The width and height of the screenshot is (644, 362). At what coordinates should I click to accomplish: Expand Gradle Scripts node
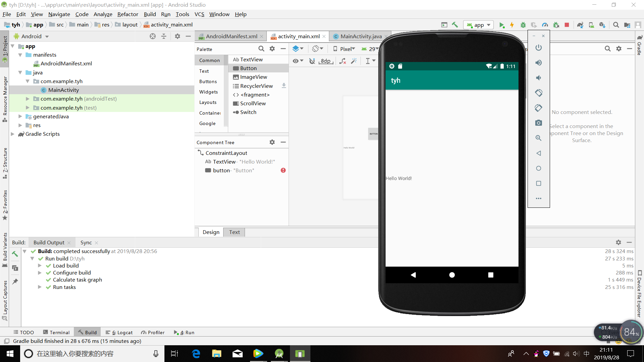[x=13, y=134]
